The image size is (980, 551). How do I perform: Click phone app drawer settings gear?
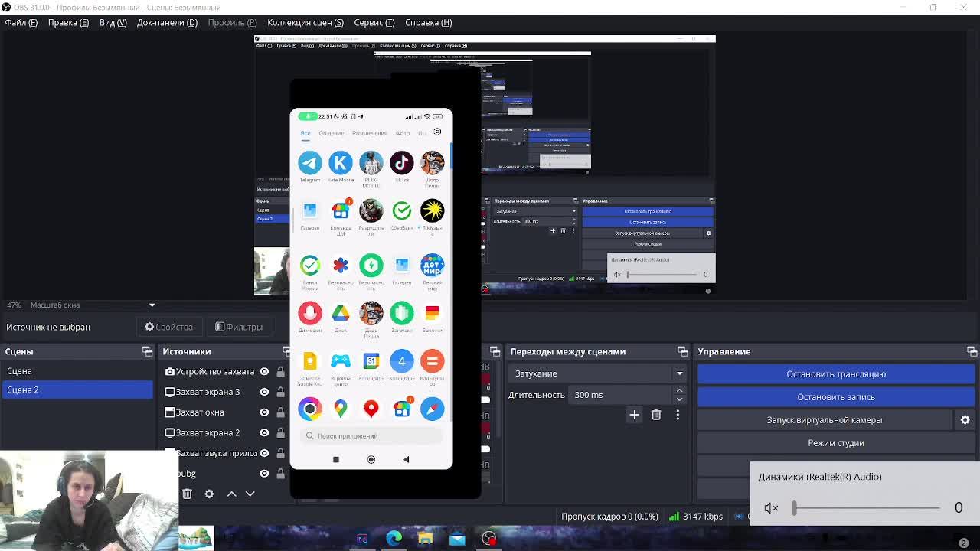coord(437,132)
